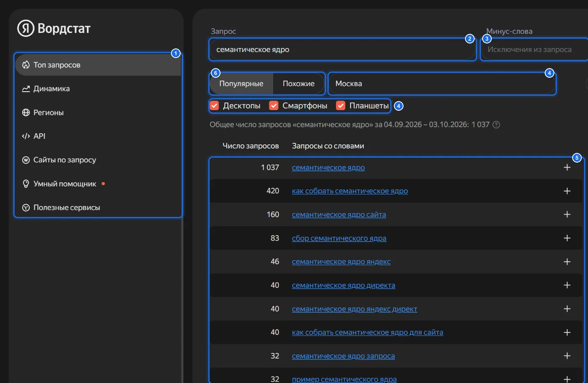Open the пример семантического ядра link
Viewport: 588px width, 383px height.
tap(344, 379)
